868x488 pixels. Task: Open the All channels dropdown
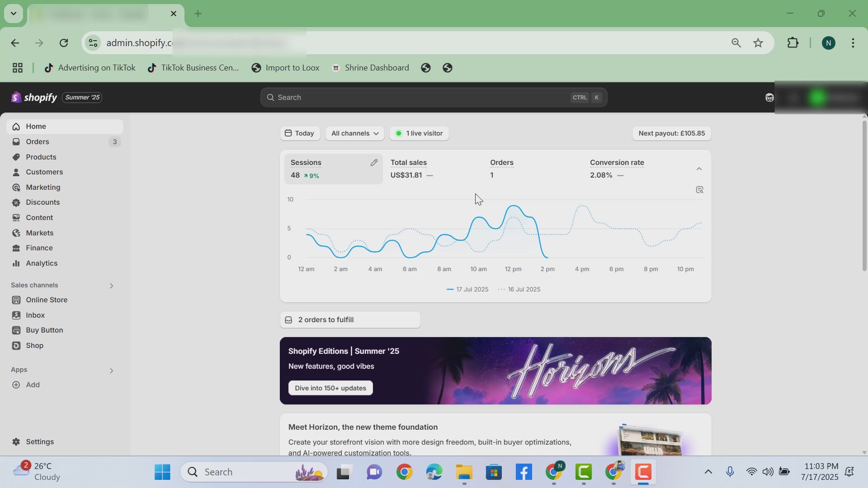pyautogui.click(x=355, y=133)
